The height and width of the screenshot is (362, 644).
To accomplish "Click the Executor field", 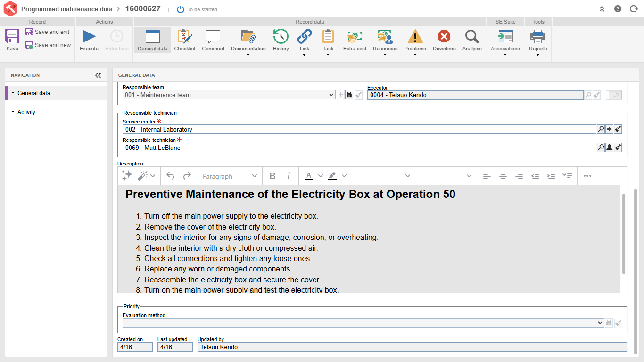I will [475, 95].
